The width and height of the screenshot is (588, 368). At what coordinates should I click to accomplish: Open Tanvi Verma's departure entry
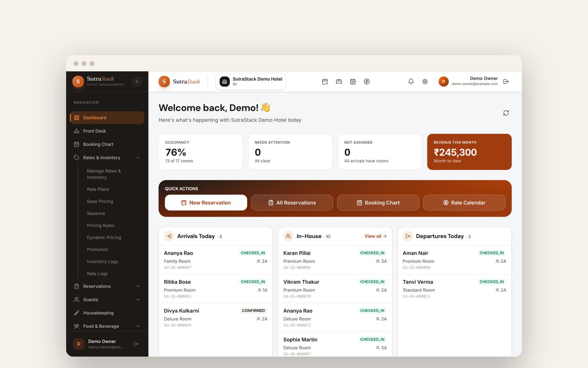point(455,289)
